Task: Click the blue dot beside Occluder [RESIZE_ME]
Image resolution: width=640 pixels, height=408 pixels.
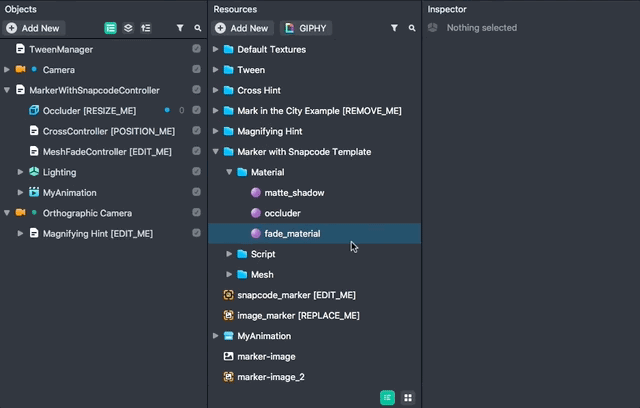Action: [x=167, y=111]
